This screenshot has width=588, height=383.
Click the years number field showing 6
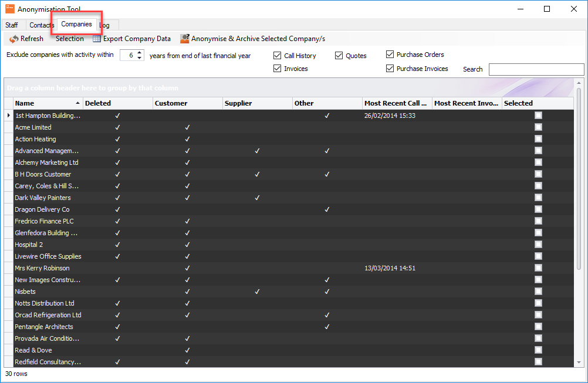129,55
